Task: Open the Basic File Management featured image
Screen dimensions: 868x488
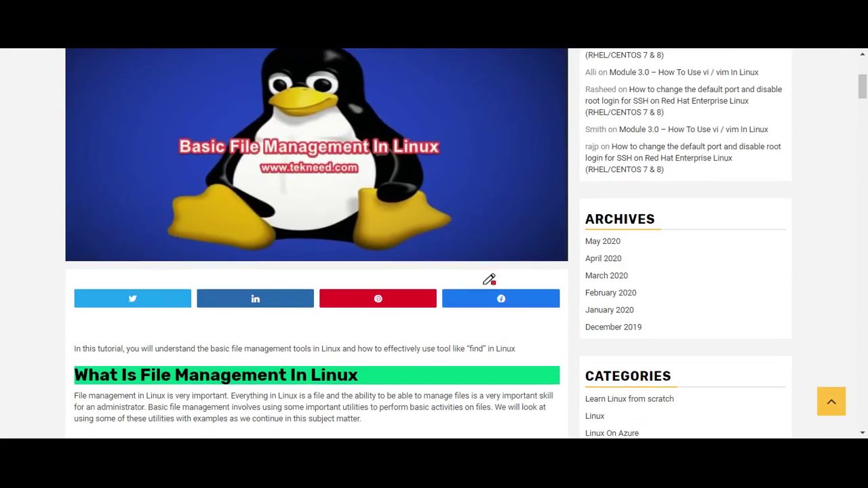Action: pos(317,155)
